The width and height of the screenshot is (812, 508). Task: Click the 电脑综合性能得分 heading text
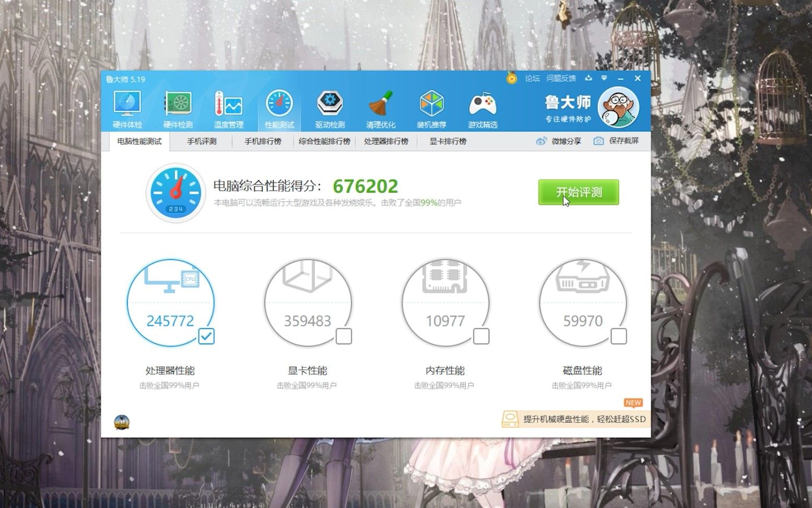(x=267, y=186)
